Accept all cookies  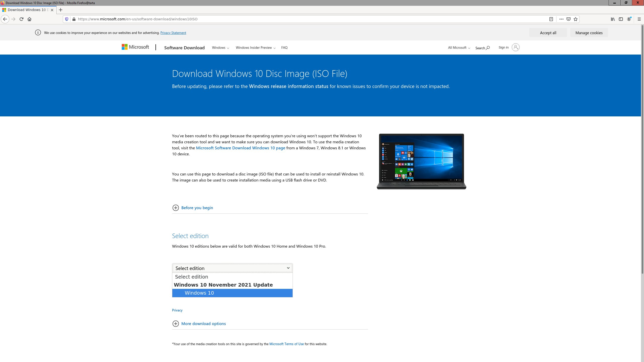pyautogui.click(x=548, y=33)
